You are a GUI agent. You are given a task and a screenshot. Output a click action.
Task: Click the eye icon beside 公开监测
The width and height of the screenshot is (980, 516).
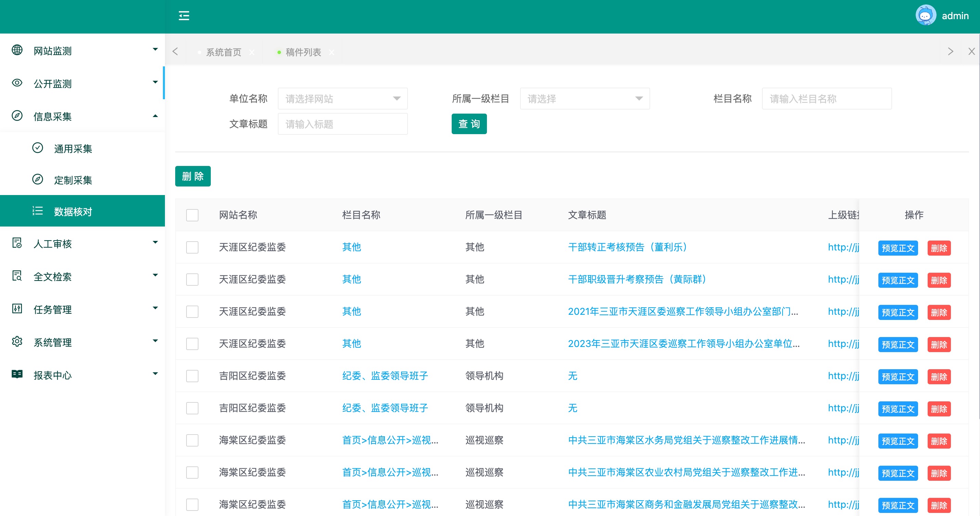(17, 82)
